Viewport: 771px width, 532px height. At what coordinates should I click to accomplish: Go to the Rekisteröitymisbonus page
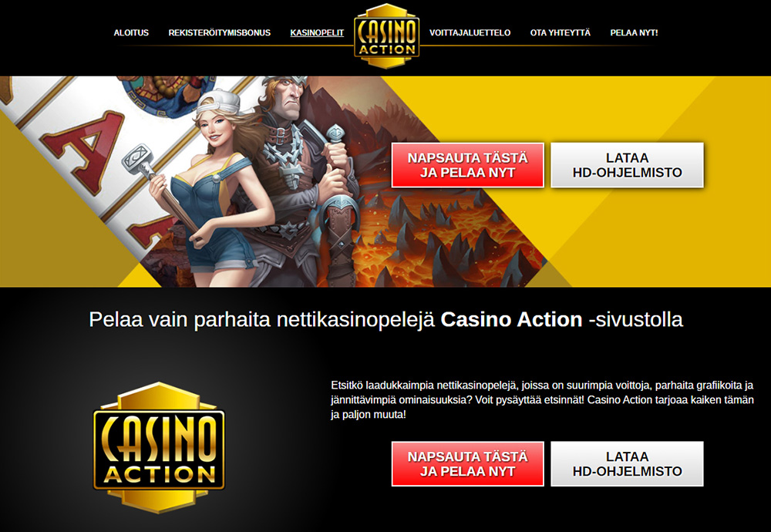(x=219, y=32)
